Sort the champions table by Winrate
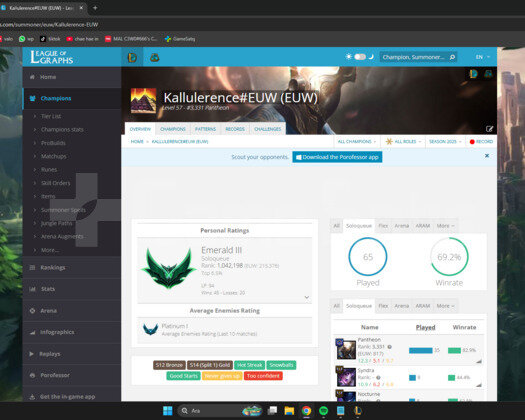Image resolution: width=525 pixels, height=420 pixels. tap(464, 327)
